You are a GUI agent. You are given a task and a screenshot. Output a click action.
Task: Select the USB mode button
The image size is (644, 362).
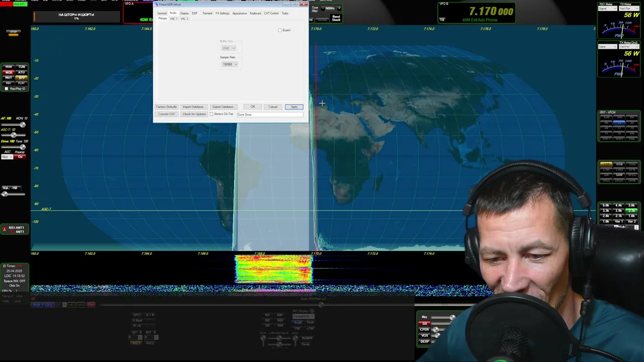pyautogui.click(x=619, y=164)
